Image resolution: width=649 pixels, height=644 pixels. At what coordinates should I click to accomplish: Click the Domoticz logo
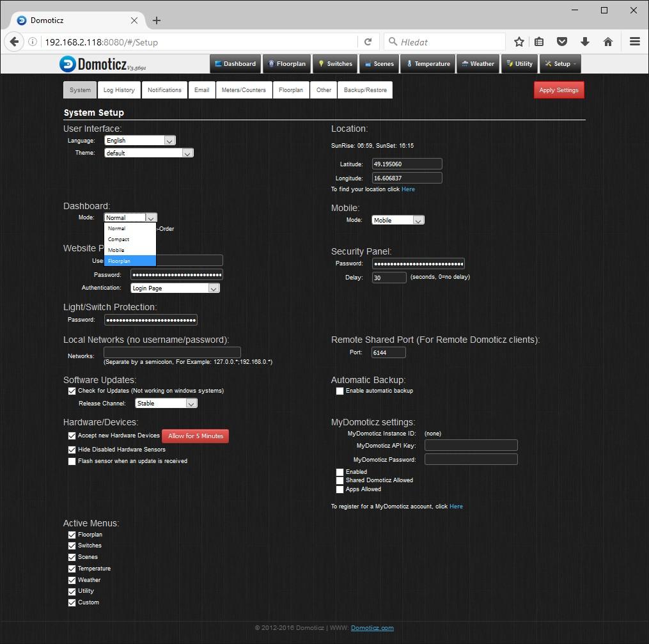[x=103, y=64]
